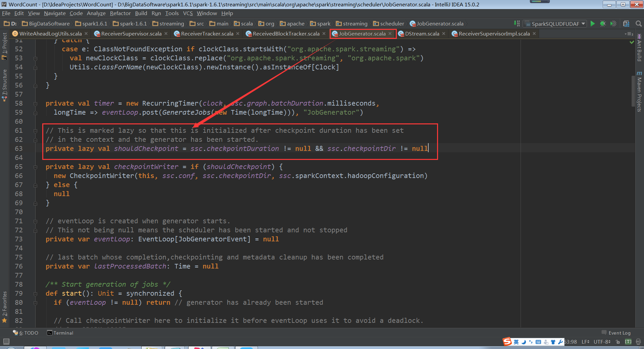Screen dimensions: 644x349
Task: Open the Refactor menu
Action: [120, 13]
